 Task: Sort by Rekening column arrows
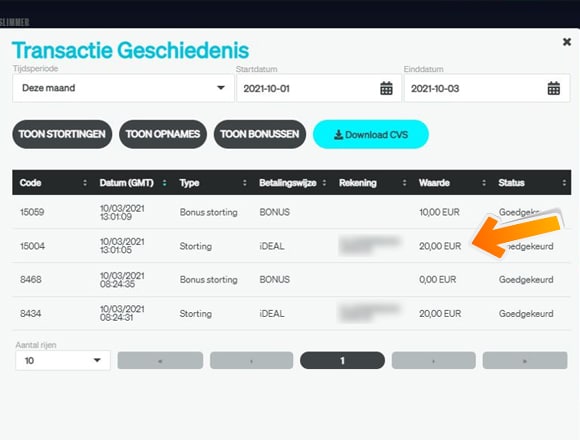pos(404,183)
